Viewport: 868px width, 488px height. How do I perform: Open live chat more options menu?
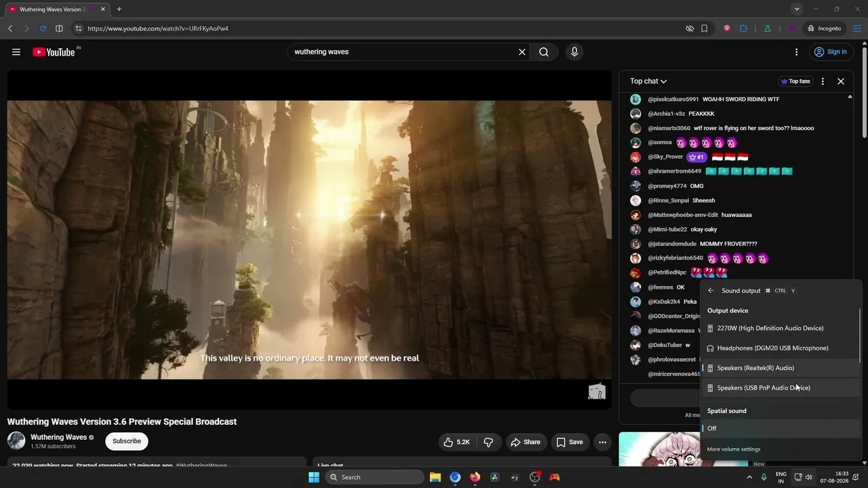coord(823,81)
